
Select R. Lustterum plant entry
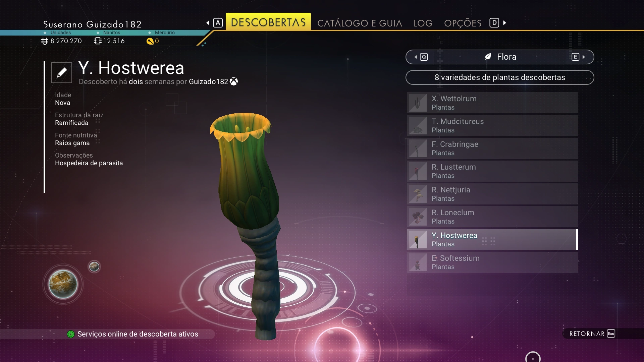(492, 171)
